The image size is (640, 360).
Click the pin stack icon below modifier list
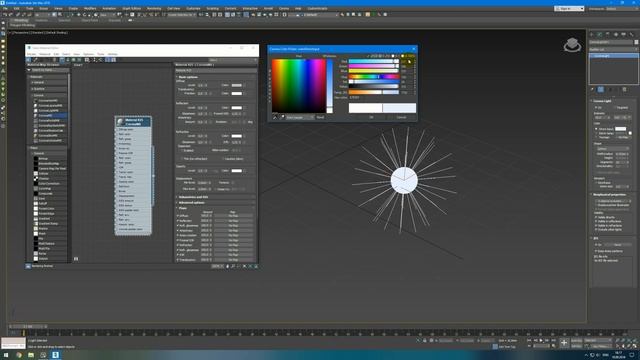click(592, 89)
